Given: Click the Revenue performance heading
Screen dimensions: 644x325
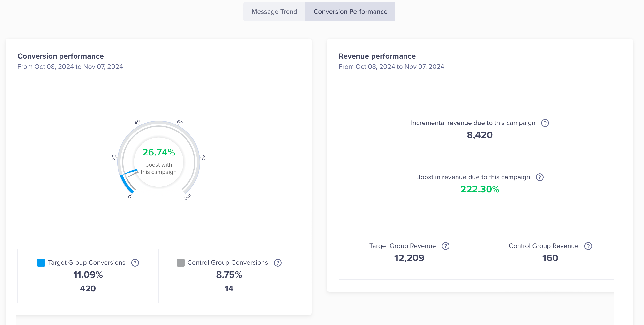Looking at the screenshot, I should pyautogui.click(x=377, y=56).
